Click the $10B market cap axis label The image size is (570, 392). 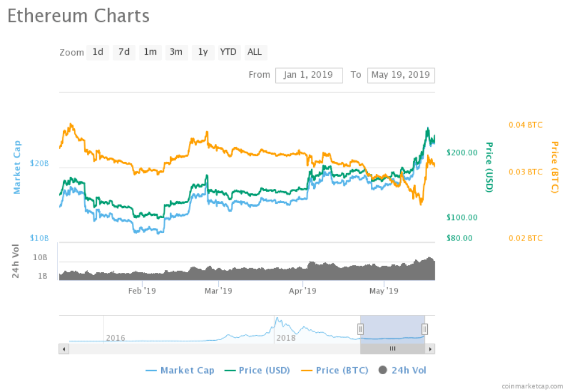39,238
